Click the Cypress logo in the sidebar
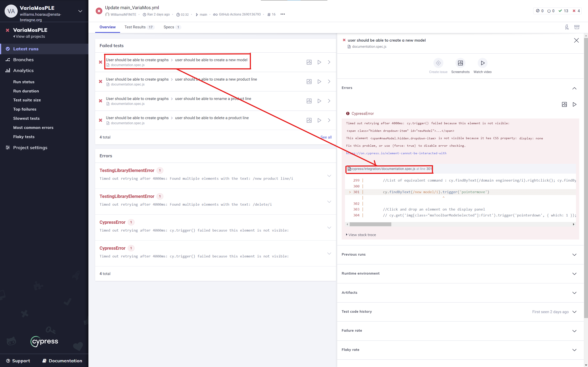This screenshot has height=367, width=588. (44, 341)
